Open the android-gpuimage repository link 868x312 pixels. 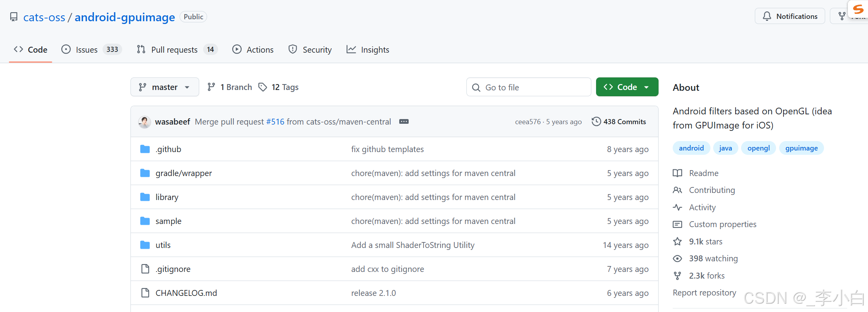point(125,17)
